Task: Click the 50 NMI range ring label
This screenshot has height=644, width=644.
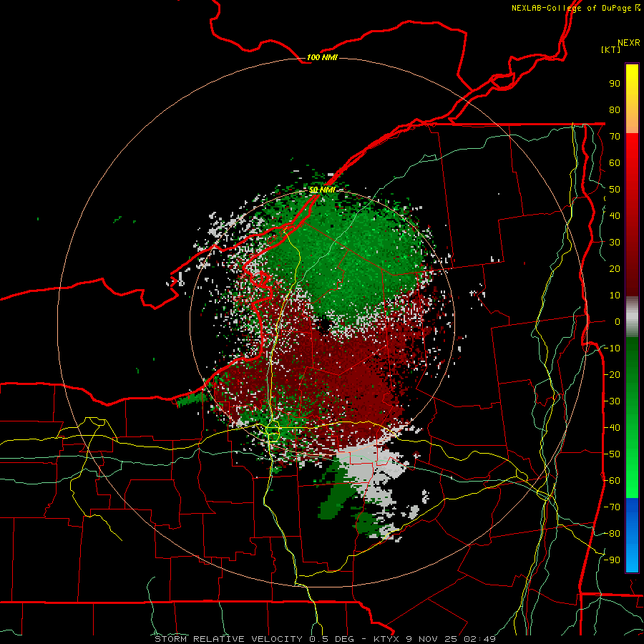Action: [322, 190]
